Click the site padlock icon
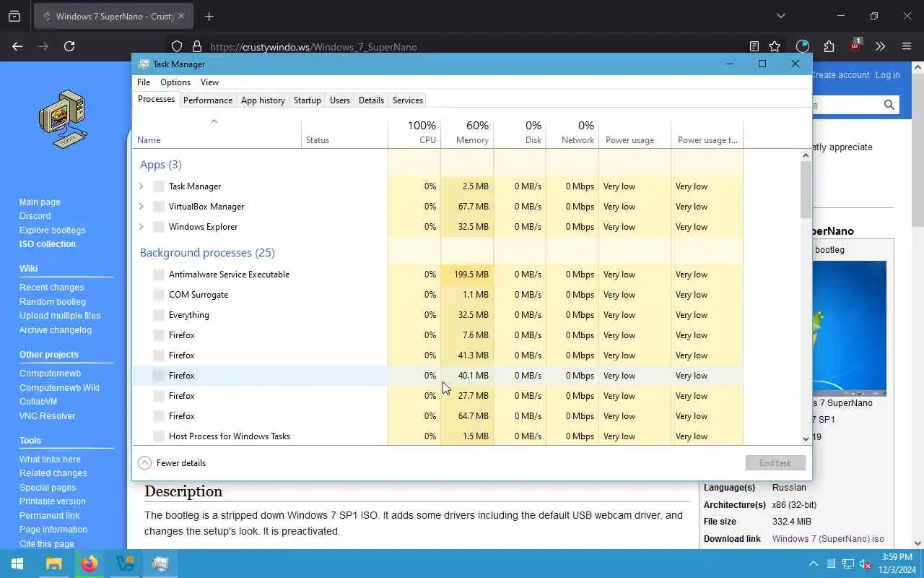The width and height of the screenshot is (924, 578). 196,47
